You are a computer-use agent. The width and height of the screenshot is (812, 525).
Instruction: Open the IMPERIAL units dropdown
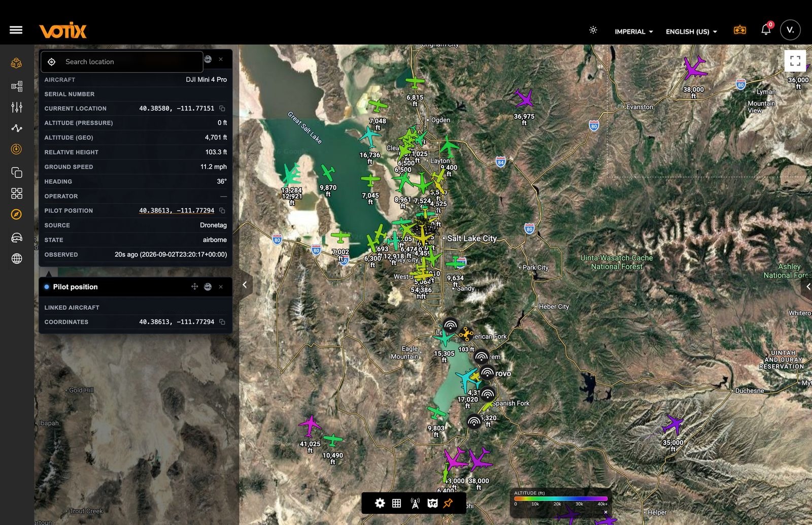coord(634,31)
